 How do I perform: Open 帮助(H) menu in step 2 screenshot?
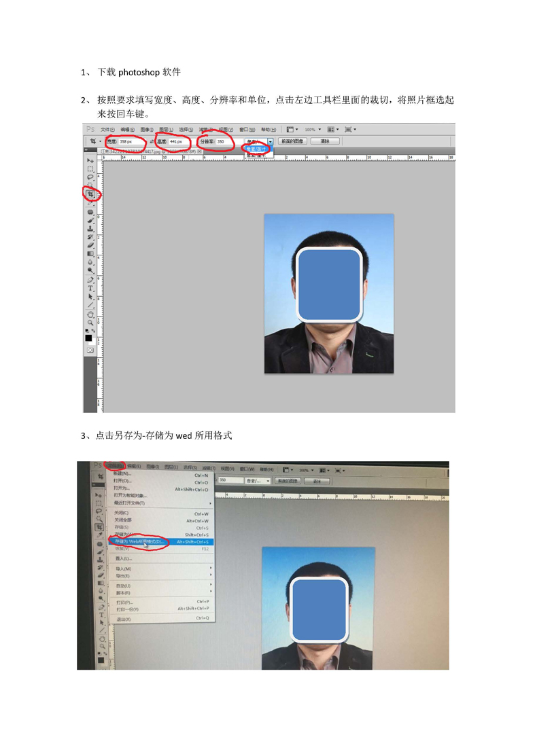pyautogui.click(x=269, y=129)
